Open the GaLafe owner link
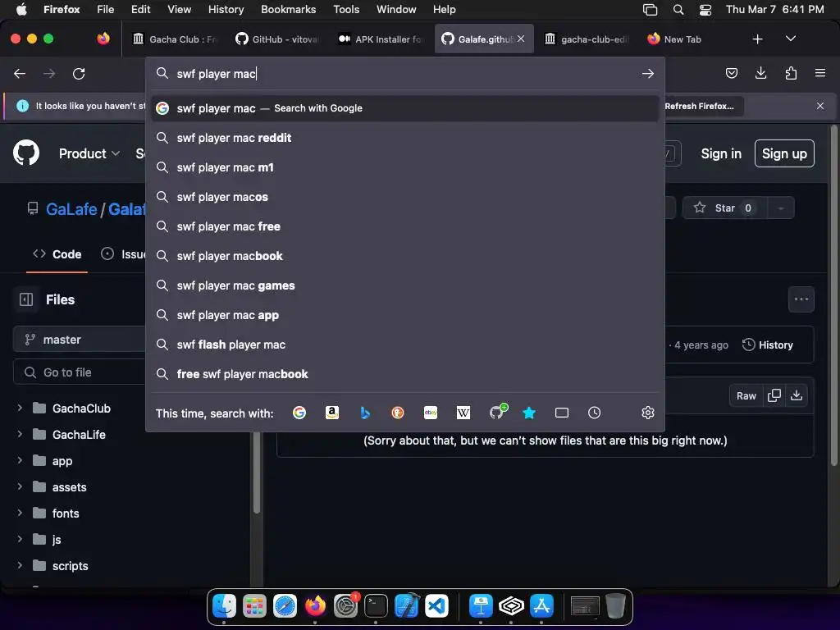The width and height of the screenshot is (840, 630). pos(71,209)
